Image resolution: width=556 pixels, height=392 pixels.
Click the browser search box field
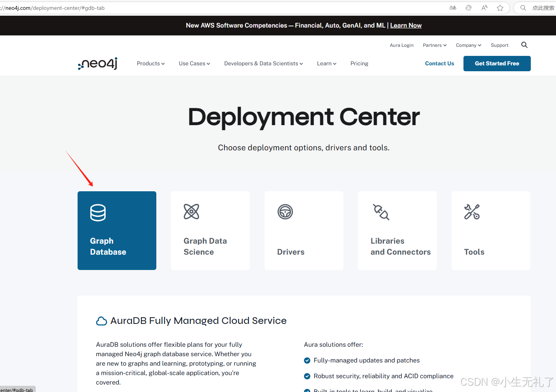536,8
